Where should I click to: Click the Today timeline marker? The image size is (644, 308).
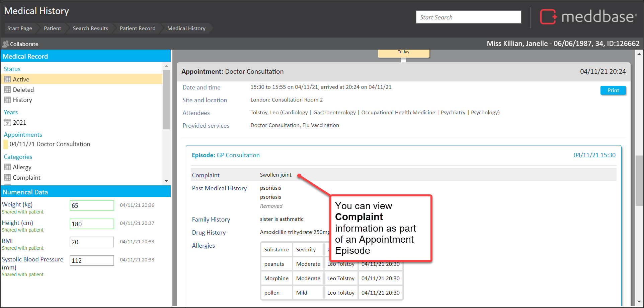pos(403,53)
